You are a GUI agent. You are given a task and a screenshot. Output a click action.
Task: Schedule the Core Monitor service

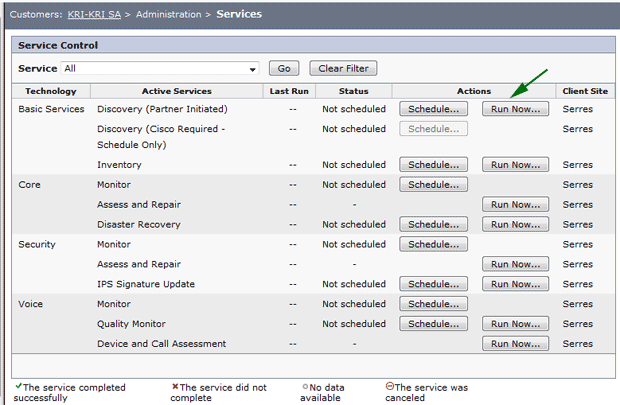coord(433,185)
